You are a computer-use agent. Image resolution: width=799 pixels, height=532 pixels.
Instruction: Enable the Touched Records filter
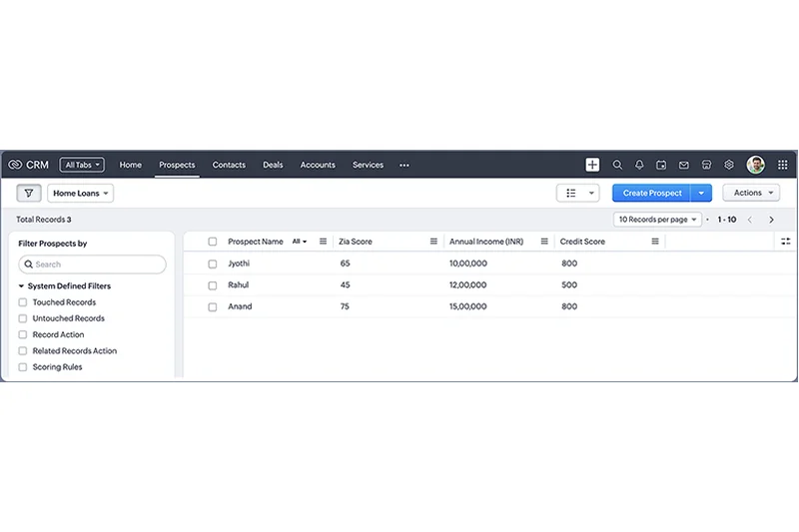22,302
